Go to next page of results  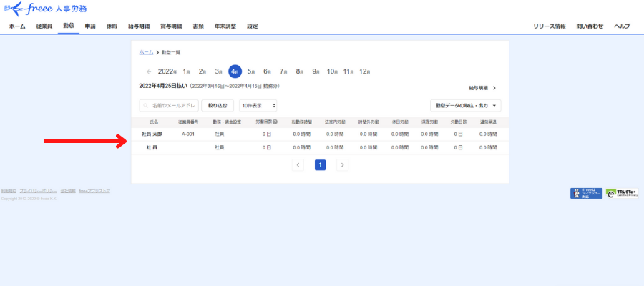[x=343, y=164]
